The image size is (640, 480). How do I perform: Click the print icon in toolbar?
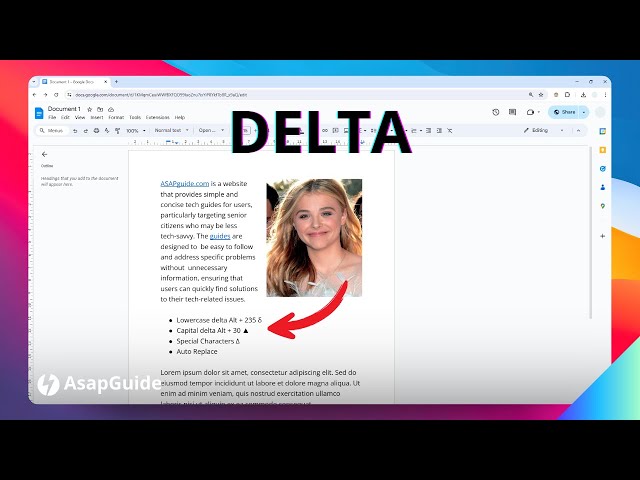click(x=96, y=131)
